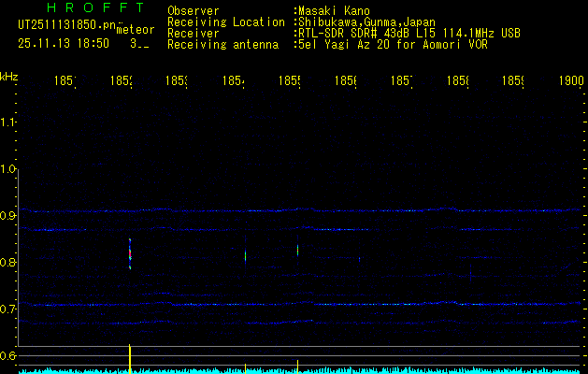
Task: Click the 0.6 kHz frequency axis label
Action: click(9, 356)
